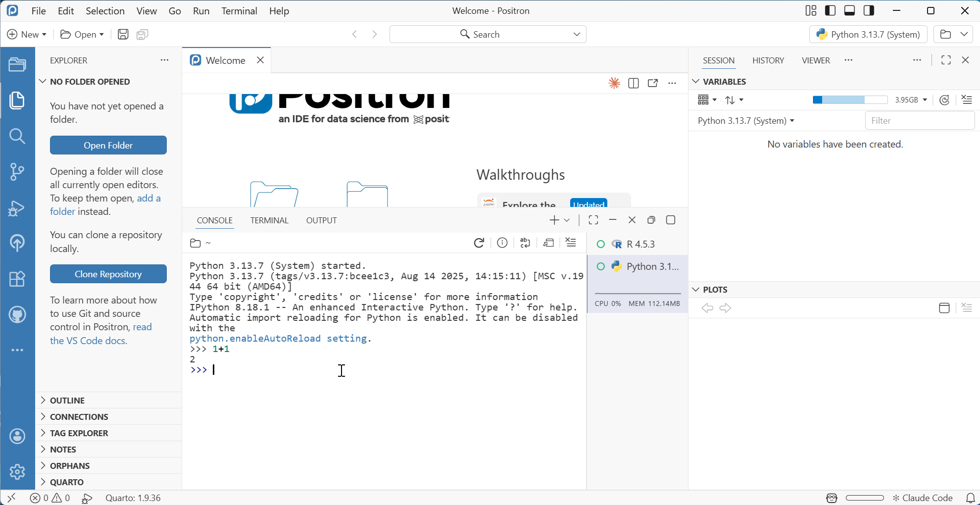
Task: Restart the console session
Action: click(479, 243)
